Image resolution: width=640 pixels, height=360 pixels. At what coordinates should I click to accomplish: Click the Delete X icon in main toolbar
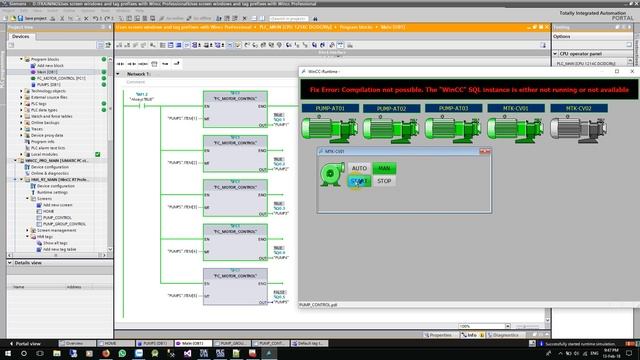pos(86,18)
